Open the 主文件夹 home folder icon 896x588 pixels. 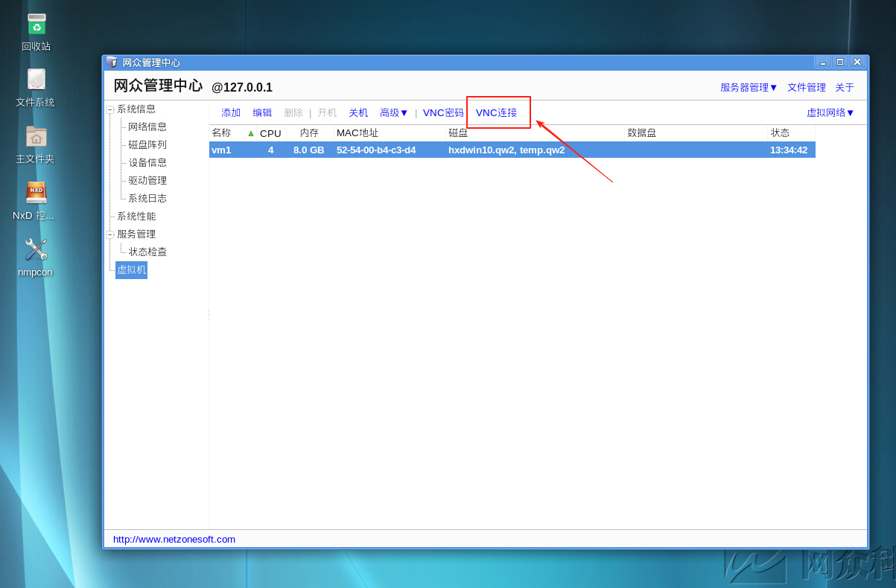coord(35,138)
